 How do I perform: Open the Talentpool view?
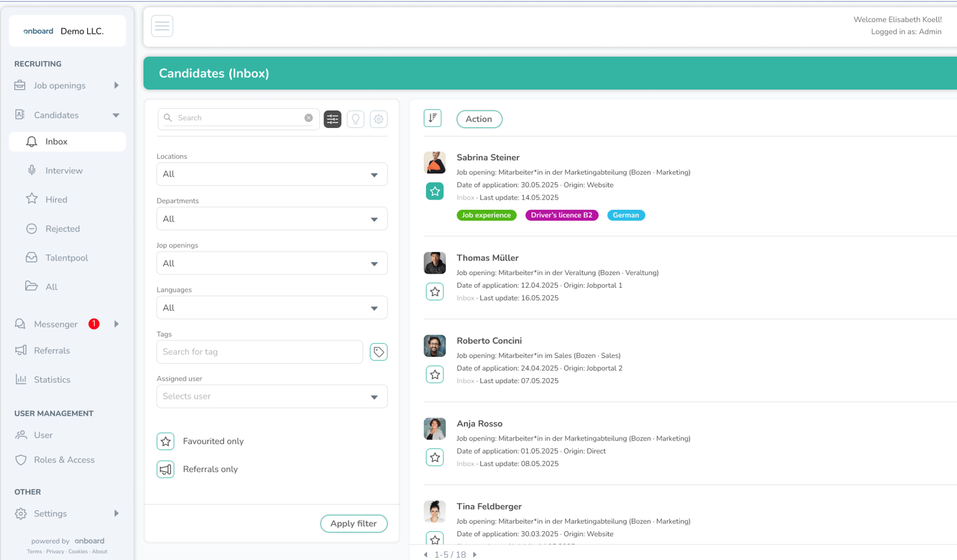[x=66, y=258]
